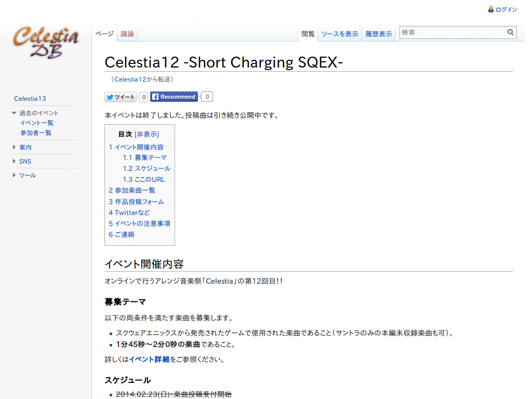Jump to 5 イベントの注意事項 in contents
The height and width of the screenshot is (399, 532).
point(139,223)
